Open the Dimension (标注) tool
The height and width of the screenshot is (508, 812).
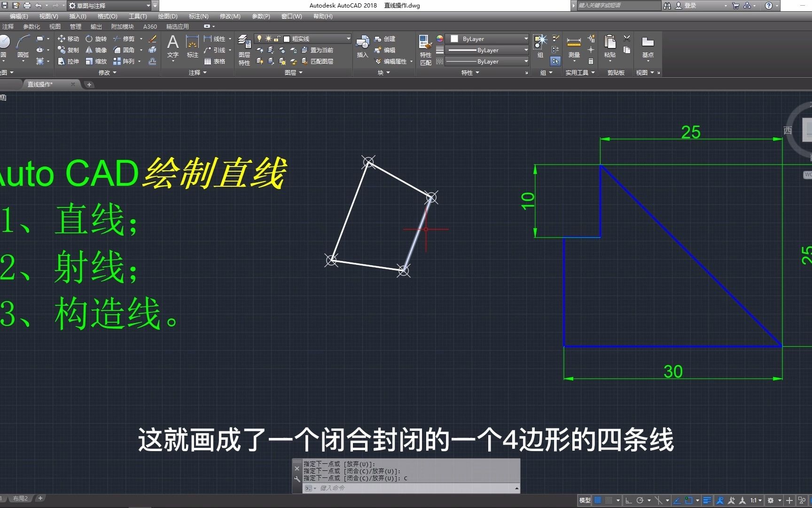point(193,46)
